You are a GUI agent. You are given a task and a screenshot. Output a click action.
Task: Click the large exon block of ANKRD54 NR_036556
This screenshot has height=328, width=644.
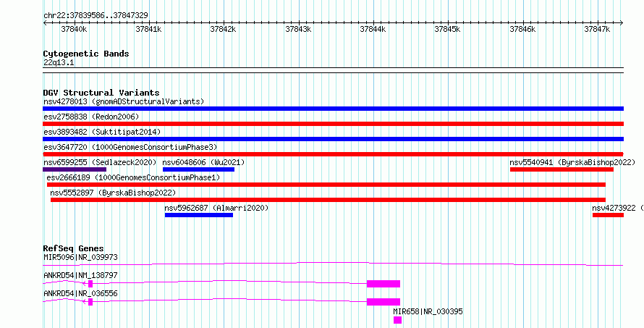click(384, 302)
